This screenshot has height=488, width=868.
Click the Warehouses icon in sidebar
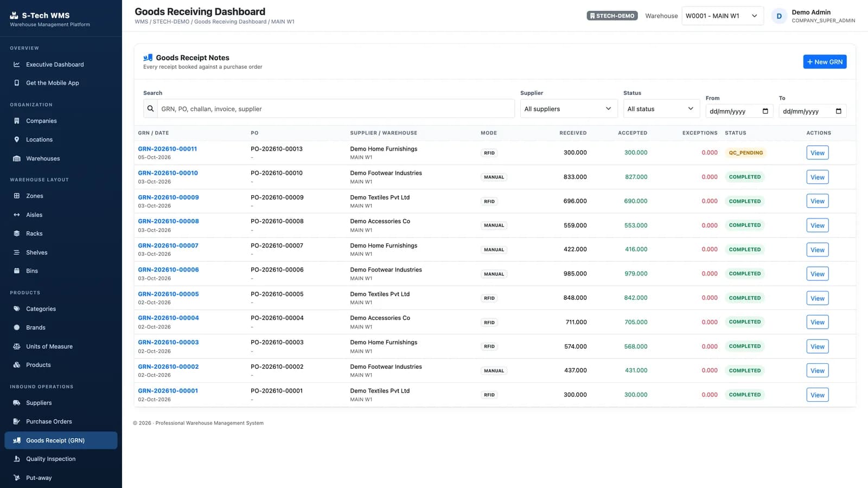17,158
